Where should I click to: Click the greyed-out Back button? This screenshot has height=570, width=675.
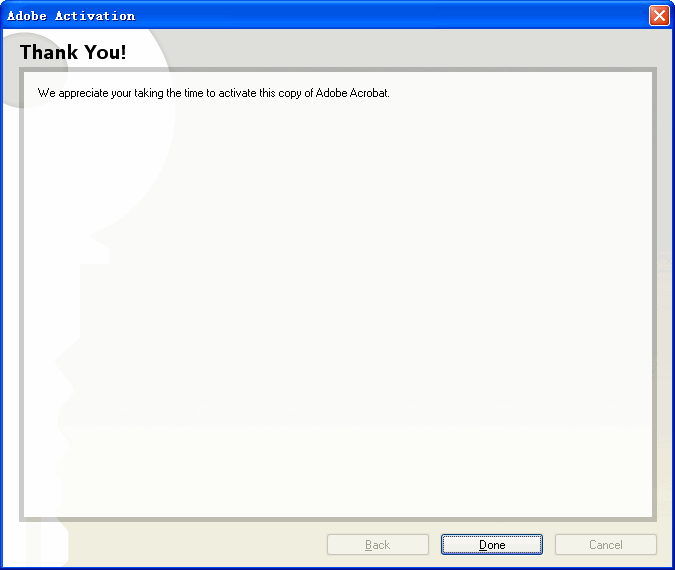point(378,545)
